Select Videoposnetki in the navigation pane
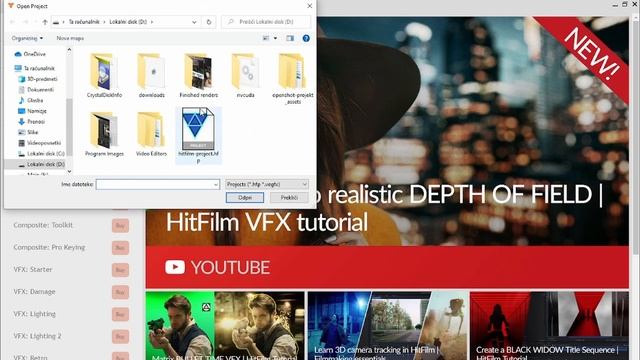Screen dimensions: 640x360 pos(40,143)
